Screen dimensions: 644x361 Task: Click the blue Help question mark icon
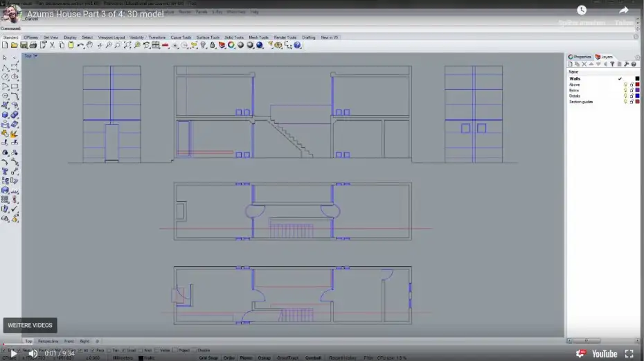click(297, 45)
